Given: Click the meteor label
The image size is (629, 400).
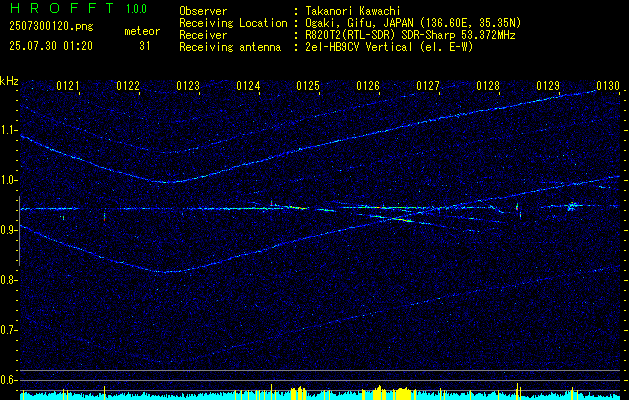Looking at the screenshot, I should (x=142, y=31).
